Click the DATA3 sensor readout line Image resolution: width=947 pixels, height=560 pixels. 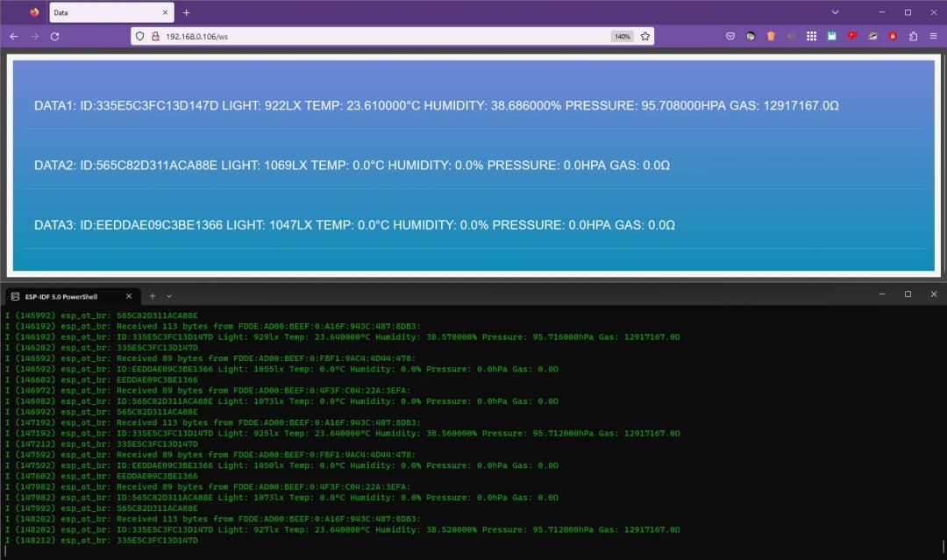[x=354, y=225]
